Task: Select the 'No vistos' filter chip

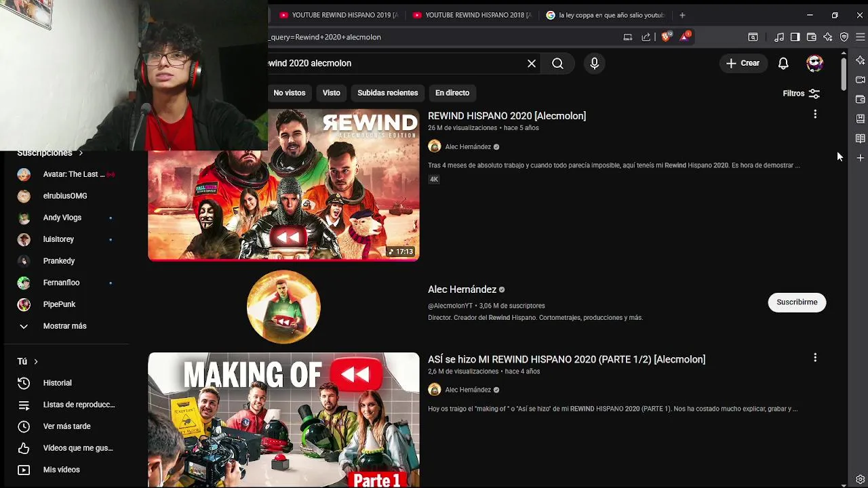Action: (289, 93)
